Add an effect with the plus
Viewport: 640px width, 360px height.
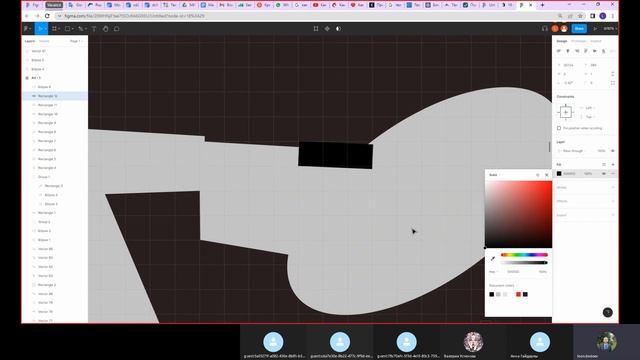pos(613,201)
